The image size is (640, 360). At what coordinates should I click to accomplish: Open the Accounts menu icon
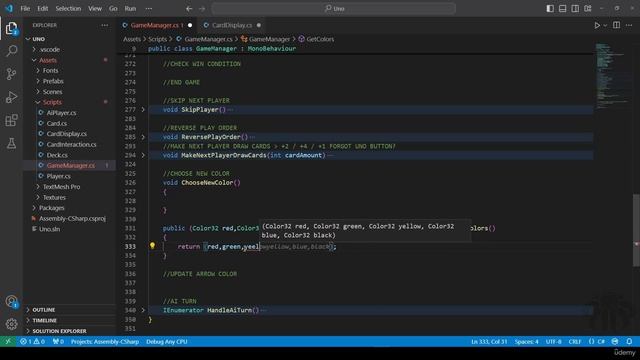[11, 301]
